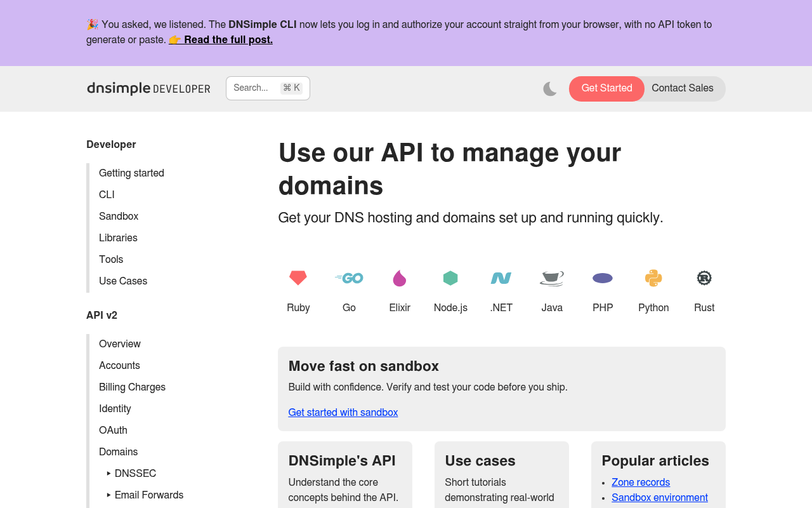Click the dnsimple Developer logo
The height and width of the screenshot is (508, 812).
pos(148,88)
